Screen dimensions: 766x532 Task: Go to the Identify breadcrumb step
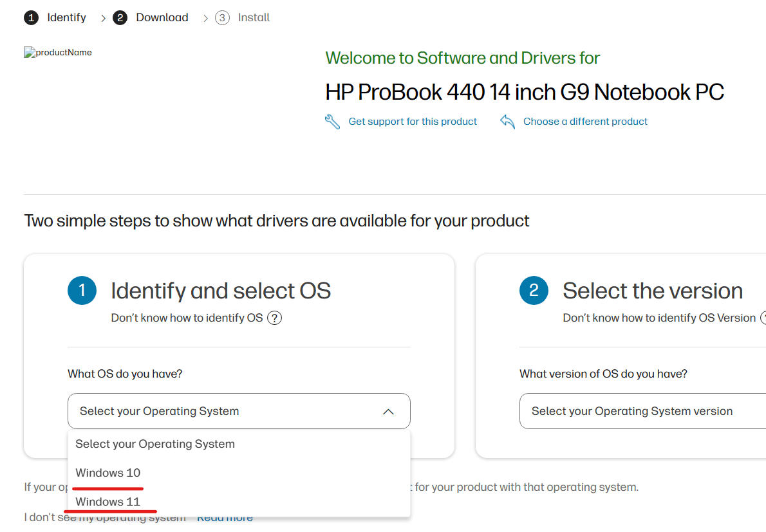point(66,17)
